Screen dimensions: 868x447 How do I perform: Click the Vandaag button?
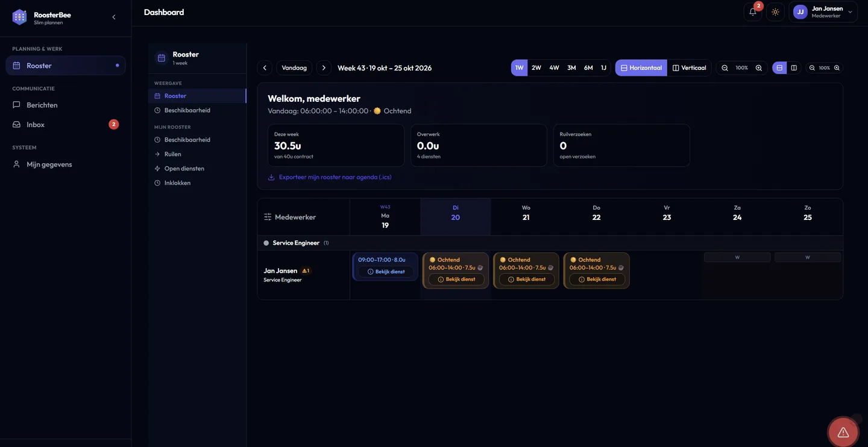coord(294,68)
